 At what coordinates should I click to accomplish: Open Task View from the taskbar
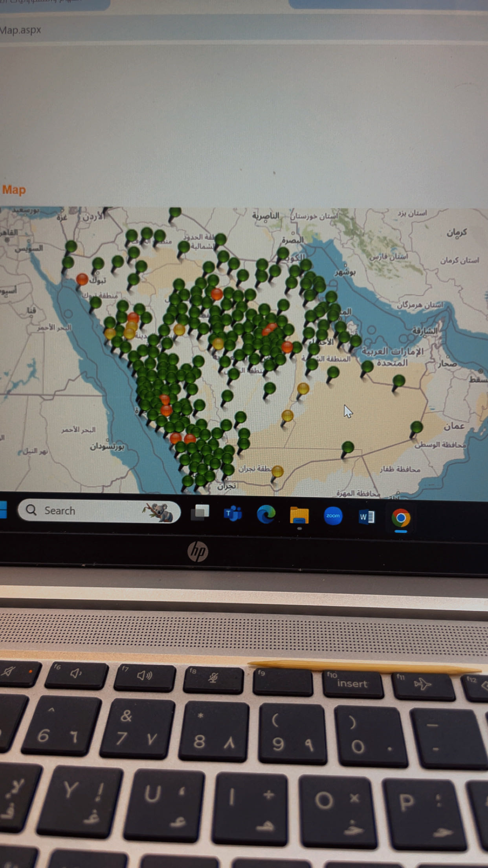(x=200, y=513)
